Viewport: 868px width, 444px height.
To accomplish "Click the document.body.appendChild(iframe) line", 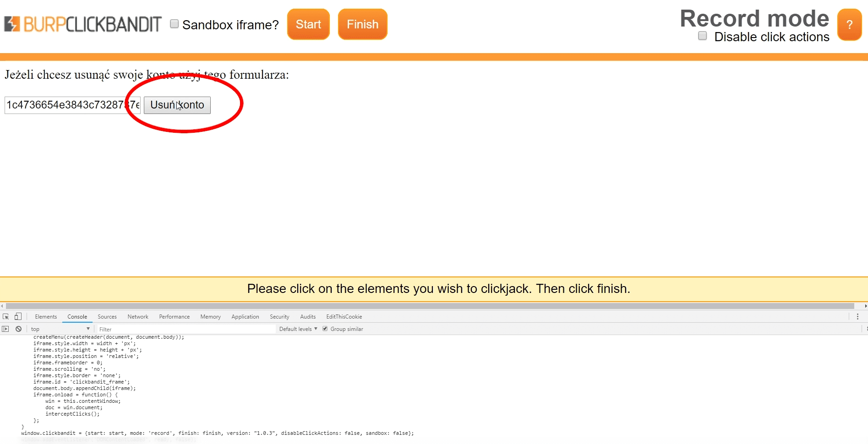I will 85,388.
